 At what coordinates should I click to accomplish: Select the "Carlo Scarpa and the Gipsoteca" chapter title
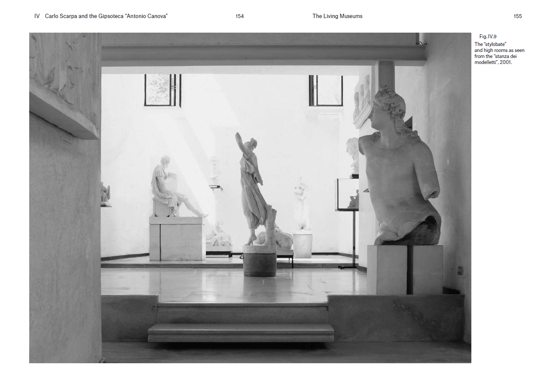106,16
